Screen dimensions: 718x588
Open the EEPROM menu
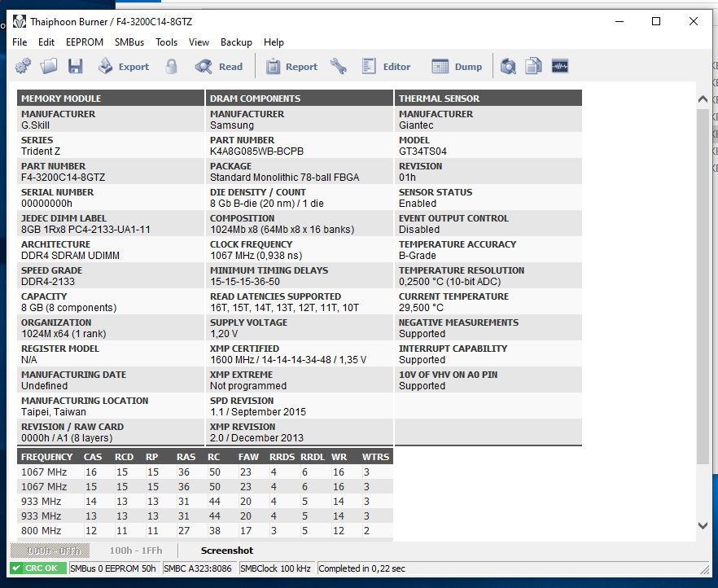85,42
